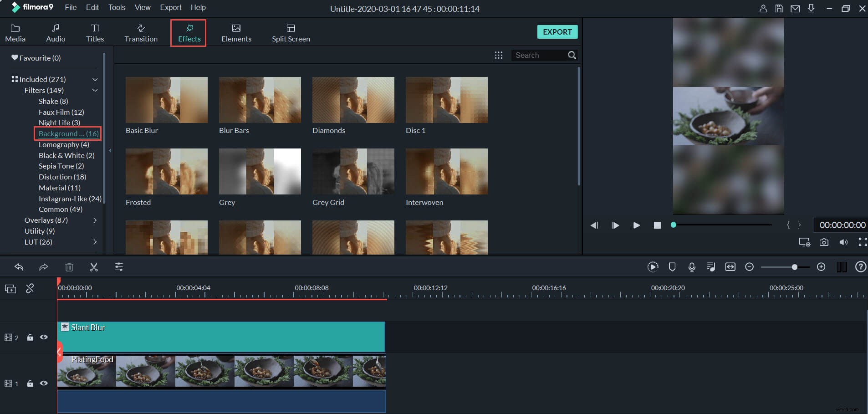
Task: Click the Render Preview icon above the timeline
Action: click(x=653, y=267)
